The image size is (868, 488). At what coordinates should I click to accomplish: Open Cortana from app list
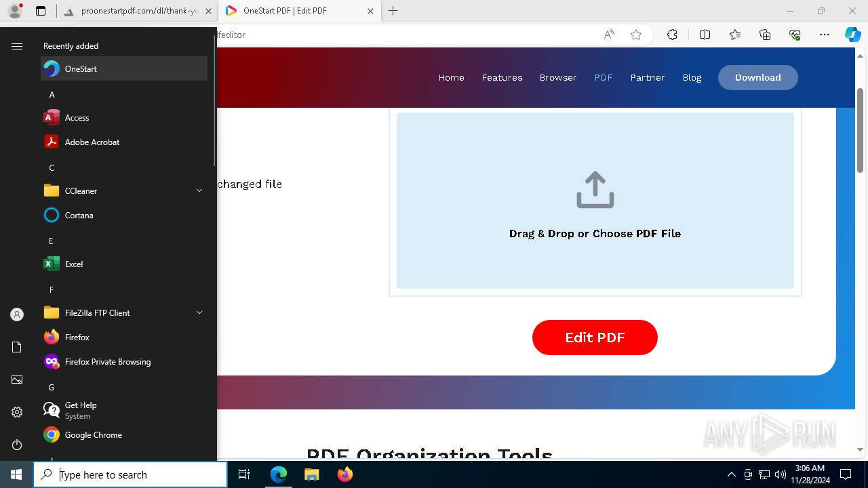pyautogui.click(x=124, y=215)
